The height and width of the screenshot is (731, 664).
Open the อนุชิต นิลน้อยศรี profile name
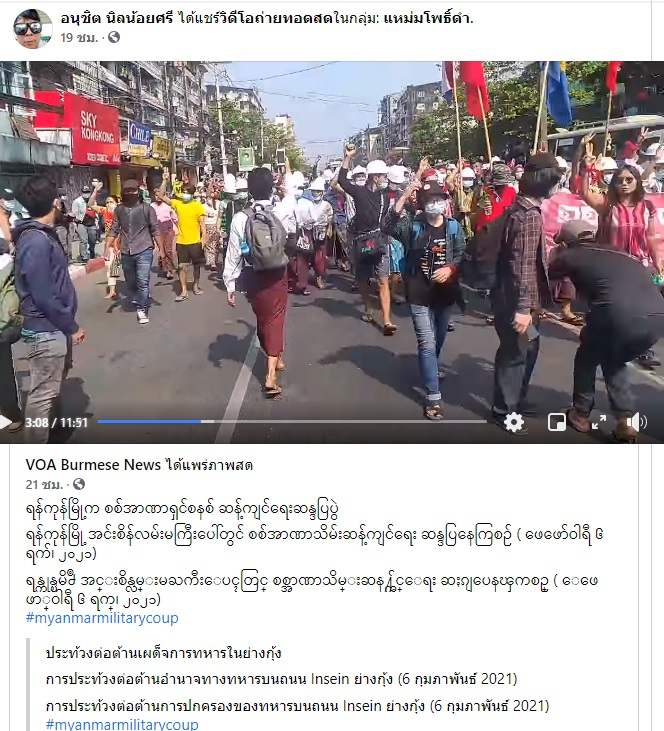[x=117, y=18]
